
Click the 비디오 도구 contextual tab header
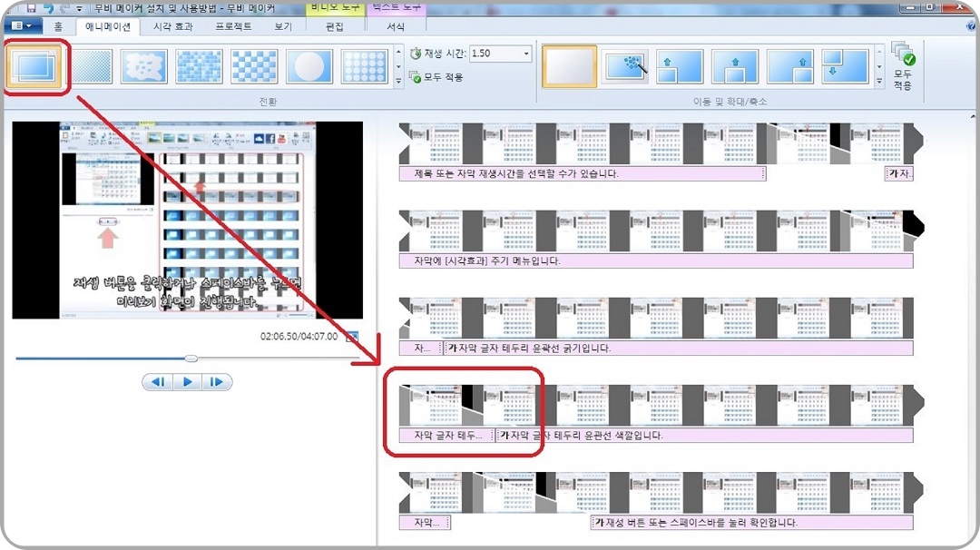click(335, 7)
